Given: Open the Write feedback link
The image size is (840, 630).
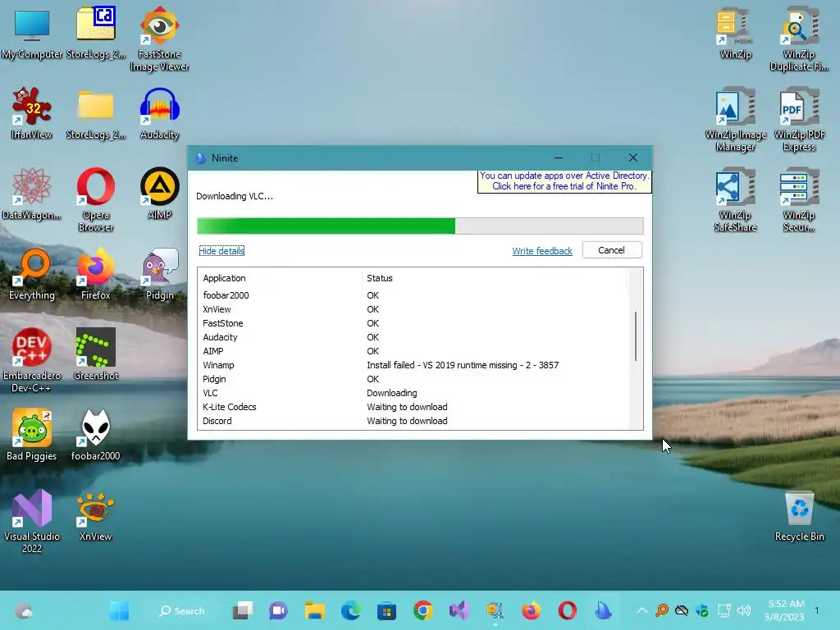Looking at the screenshot, I should pos(542,251).
